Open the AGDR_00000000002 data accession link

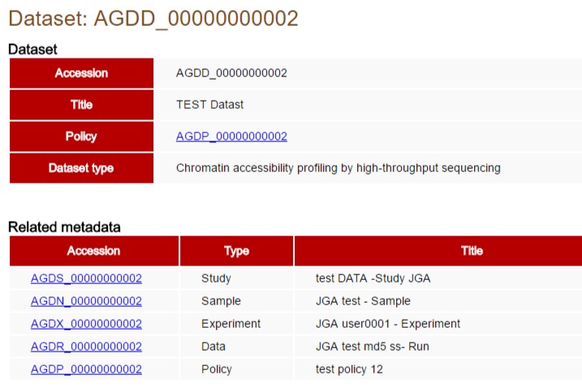tap(86, 347)
